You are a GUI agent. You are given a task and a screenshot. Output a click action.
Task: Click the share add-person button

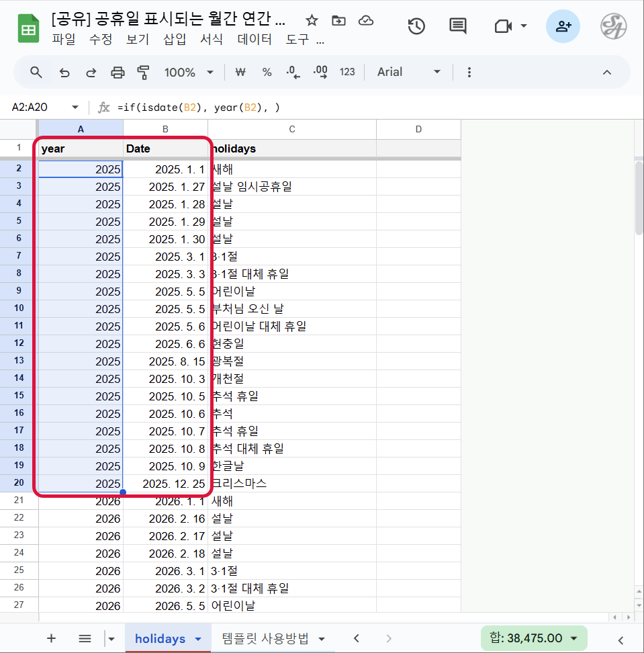tap(563, 26)
